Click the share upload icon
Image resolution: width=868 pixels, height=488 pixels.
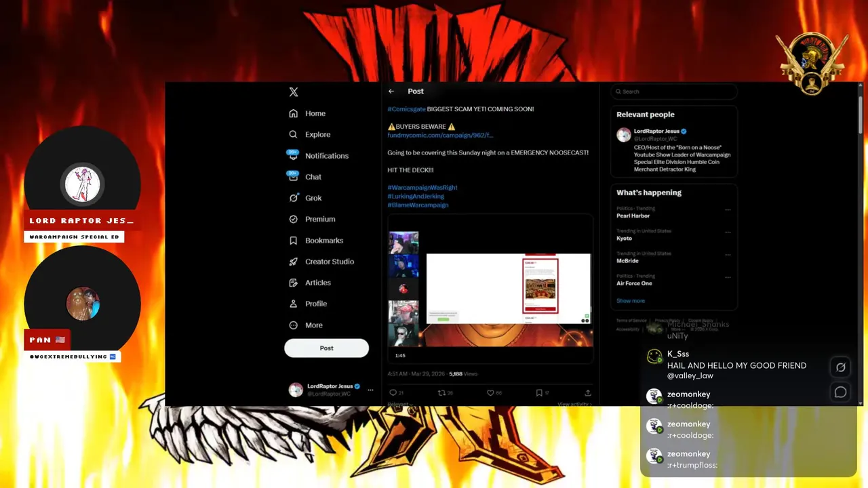tap(588, 392)
